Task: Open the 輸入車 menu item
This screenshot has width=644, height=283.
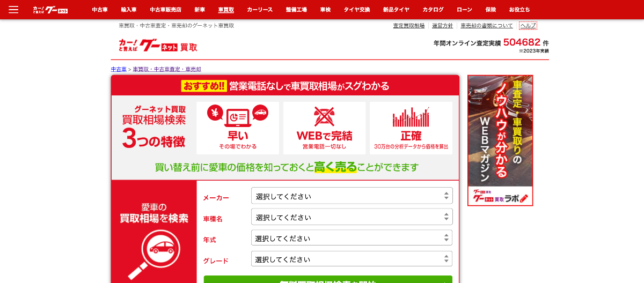Action: point(129,10)
